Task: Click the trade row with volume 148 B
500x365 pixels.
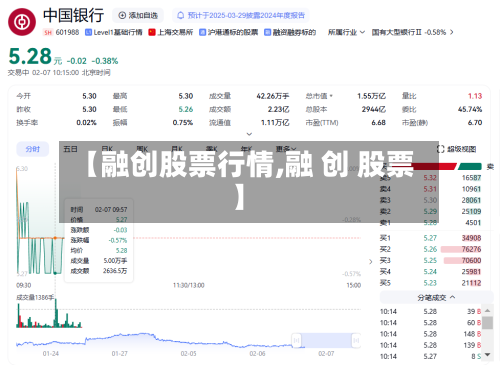Action: 430,334
